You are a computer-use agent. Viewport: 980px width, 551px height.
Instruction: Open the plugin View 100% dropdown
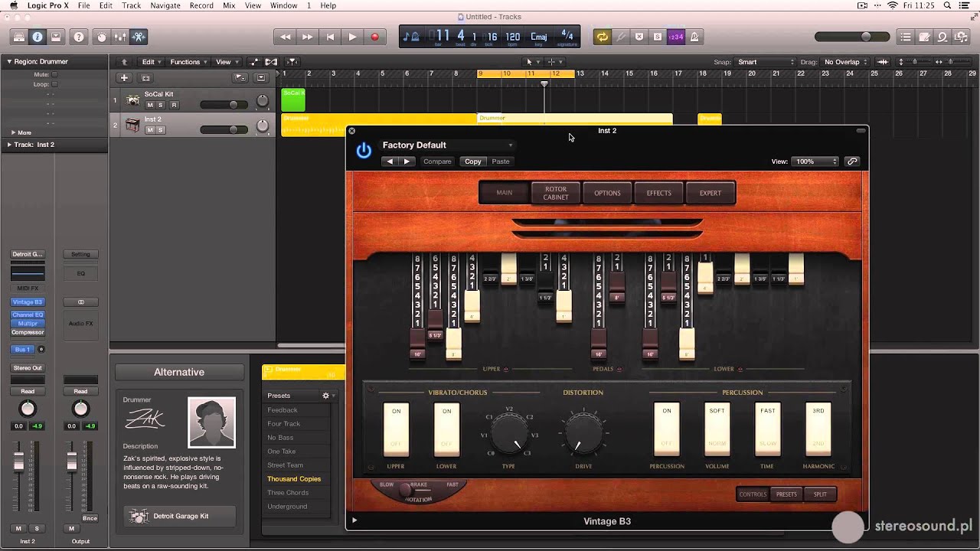[x=815, y=161]
